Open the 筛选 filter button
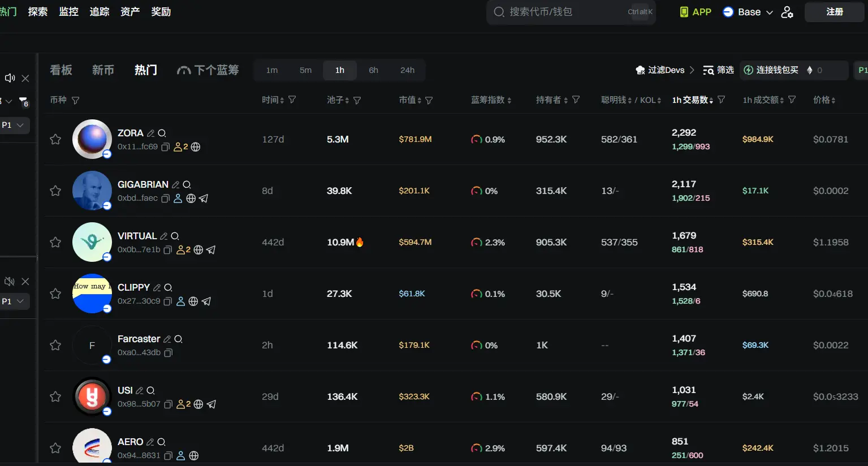 [x=718, y=70]
